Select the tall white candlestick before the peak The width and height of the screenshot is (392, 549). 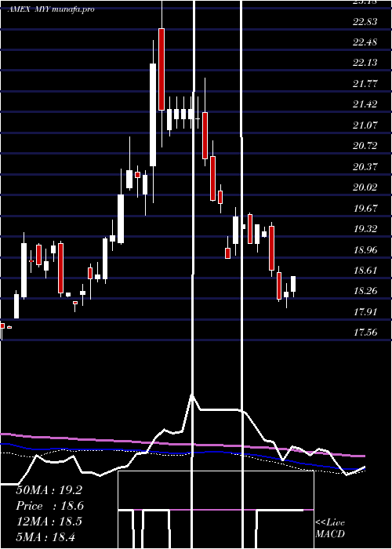coord(153,115)
